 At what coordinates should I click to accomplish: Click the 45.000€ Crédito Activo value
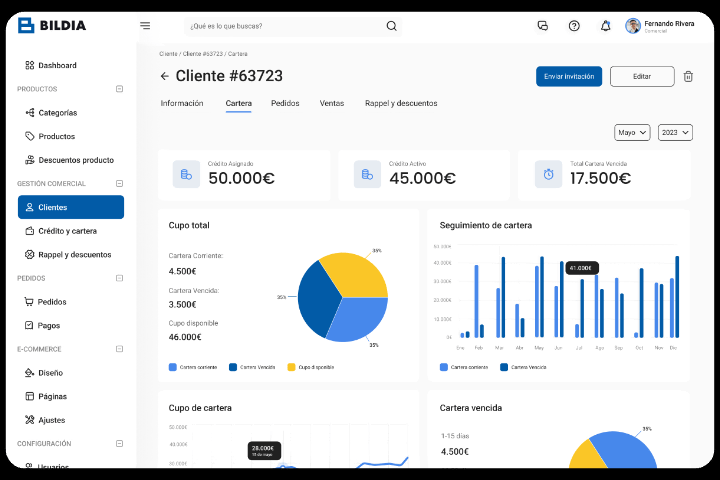click(x=422, y=178)
